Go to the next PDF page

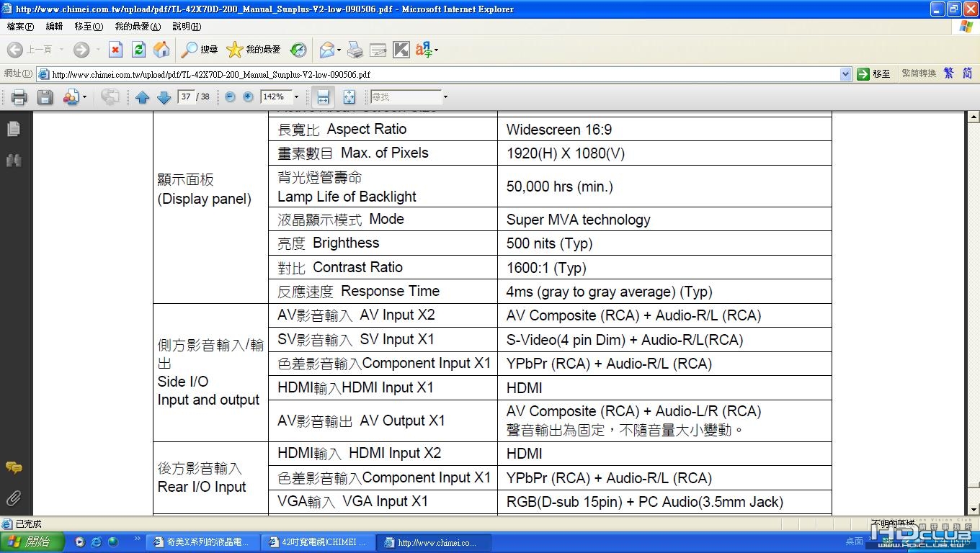164,97
